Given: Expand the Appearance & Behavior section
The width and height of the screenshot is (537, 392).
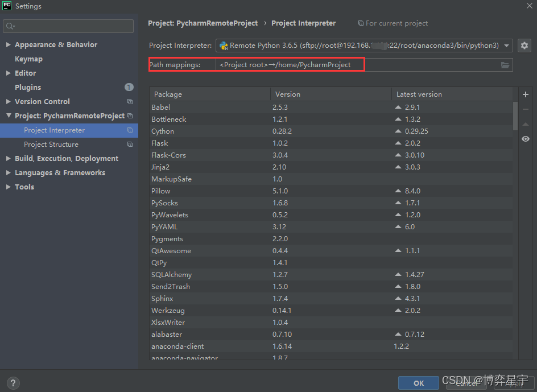Looking at the screenshot, I should coord(8,44).
